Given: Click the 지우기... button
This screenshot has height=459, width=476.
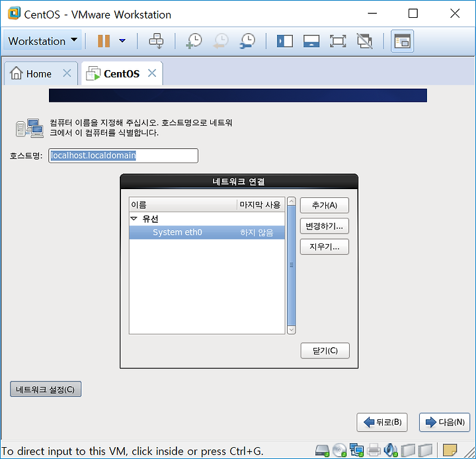Looking at the screenshot, I should [325, 247].
